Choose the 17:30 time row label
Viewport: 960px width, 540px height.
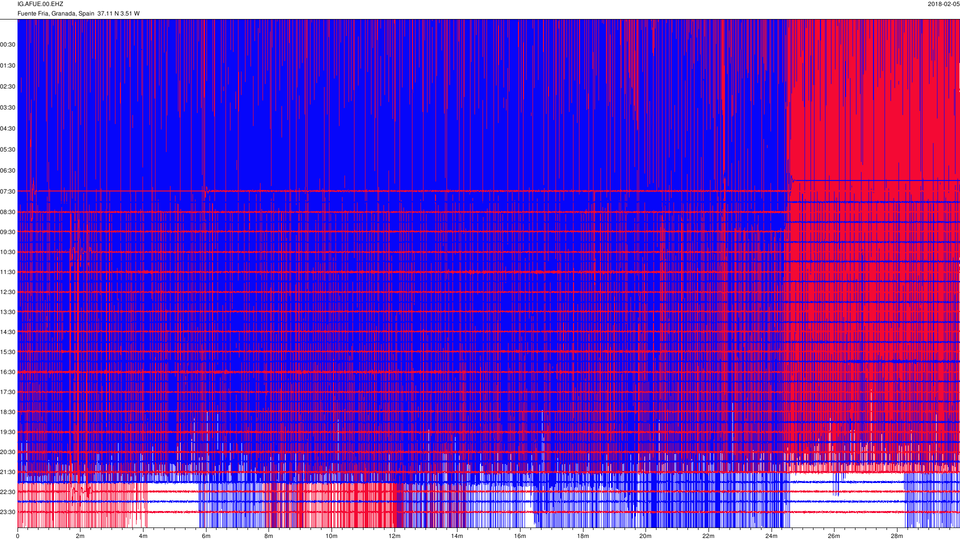coord(8,392)
